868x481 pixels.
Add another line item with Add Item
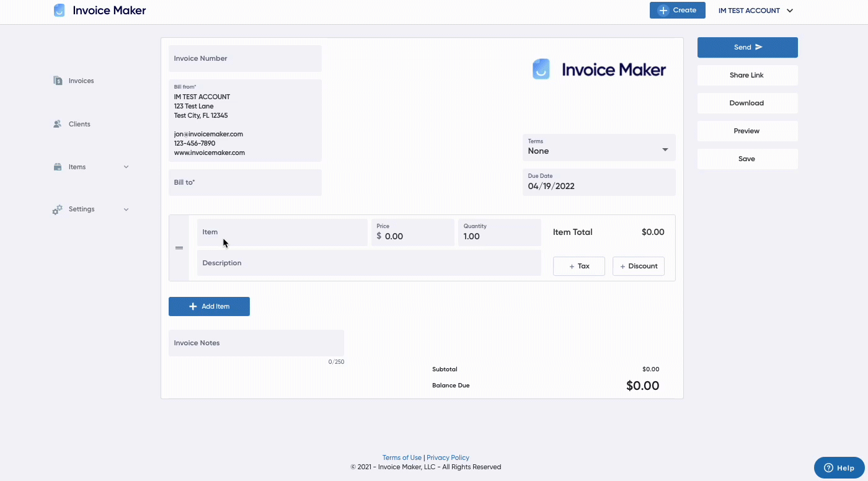[209, 306]
